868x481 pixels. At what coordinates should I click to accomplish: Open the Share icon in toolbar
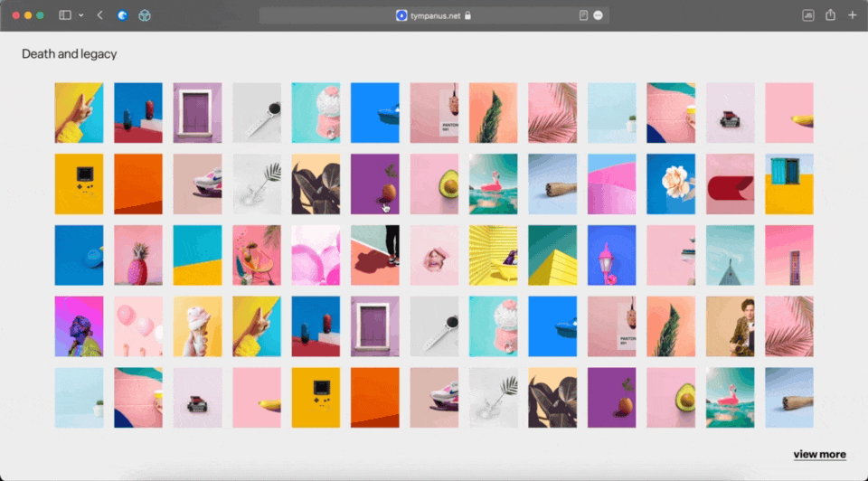click(x=830, y=15)
